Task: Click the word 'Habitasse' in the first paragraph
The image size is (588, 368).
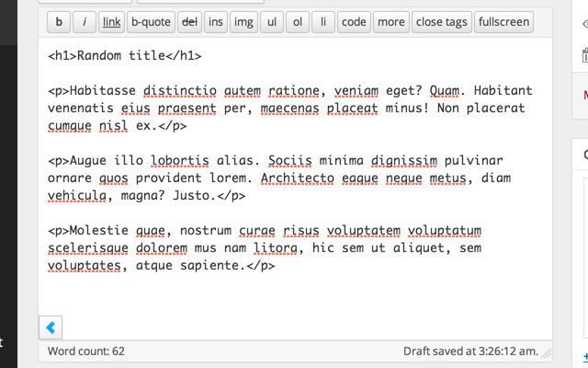Action: (x=103, y=90)
